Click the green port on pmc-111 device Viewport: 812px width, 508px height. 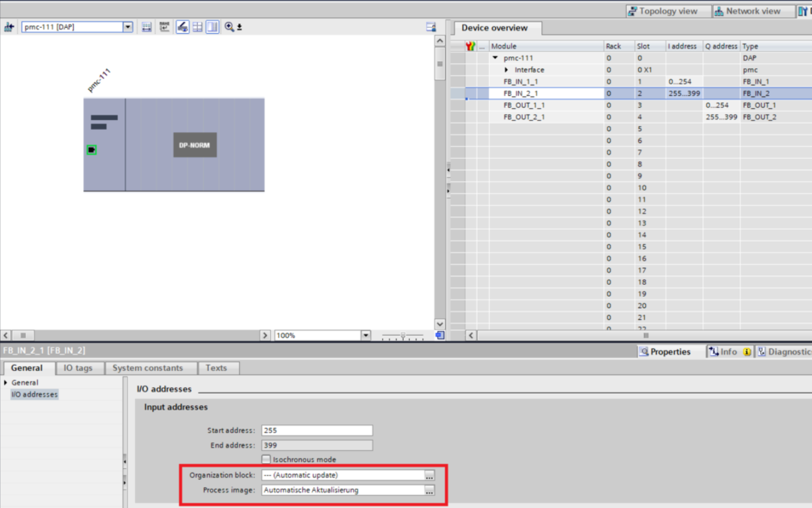click(x=91, y=150)
